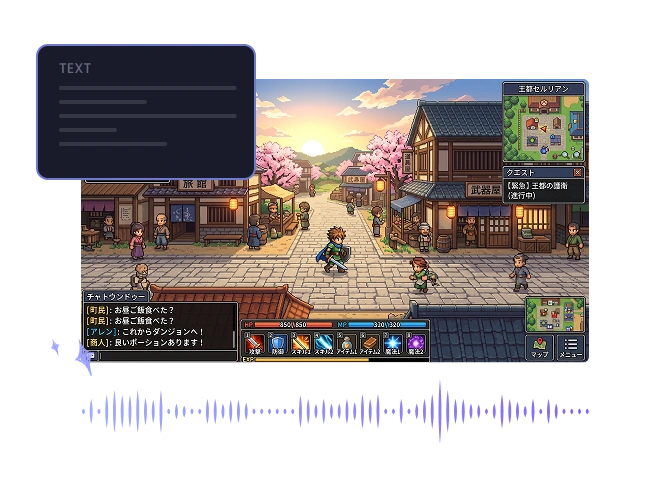Use the アイテム2 brown item slot

tap(370, 344)
